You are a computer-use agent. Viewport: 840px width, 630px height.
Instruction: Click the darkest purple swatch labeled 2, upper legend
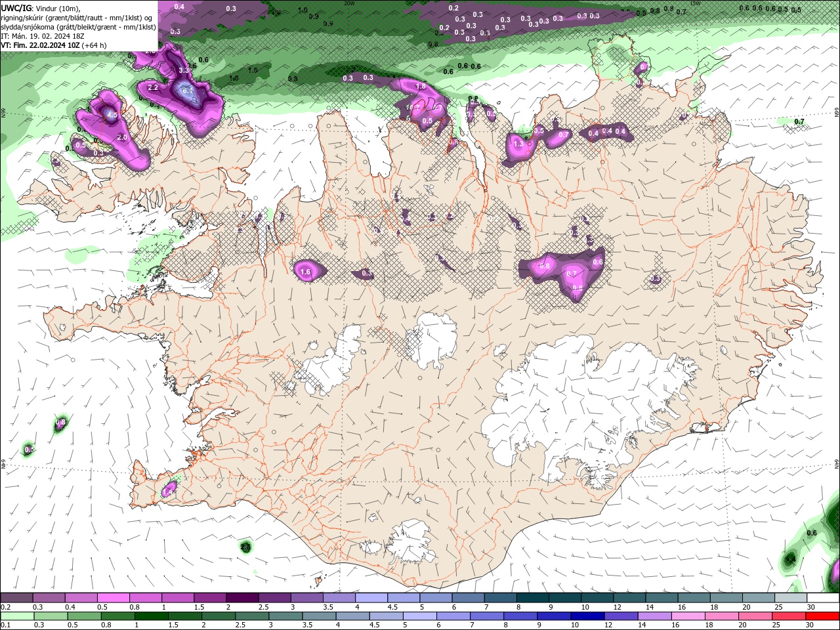click(241, 598)
